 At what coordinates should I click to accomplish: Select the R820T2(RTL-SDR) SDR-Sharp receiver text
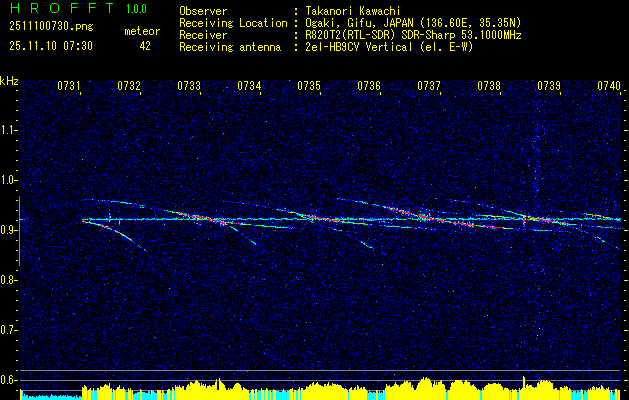pyautogui.click(x=414, y=35)
